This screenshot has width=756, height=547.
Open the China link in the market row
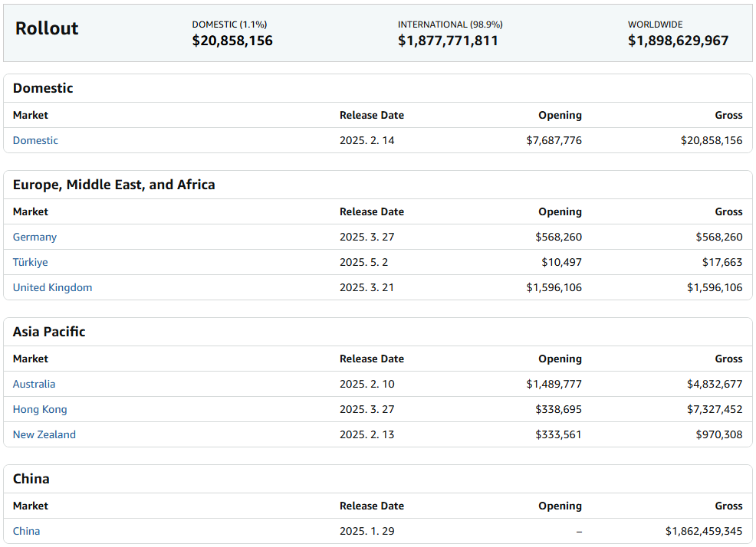26,531
